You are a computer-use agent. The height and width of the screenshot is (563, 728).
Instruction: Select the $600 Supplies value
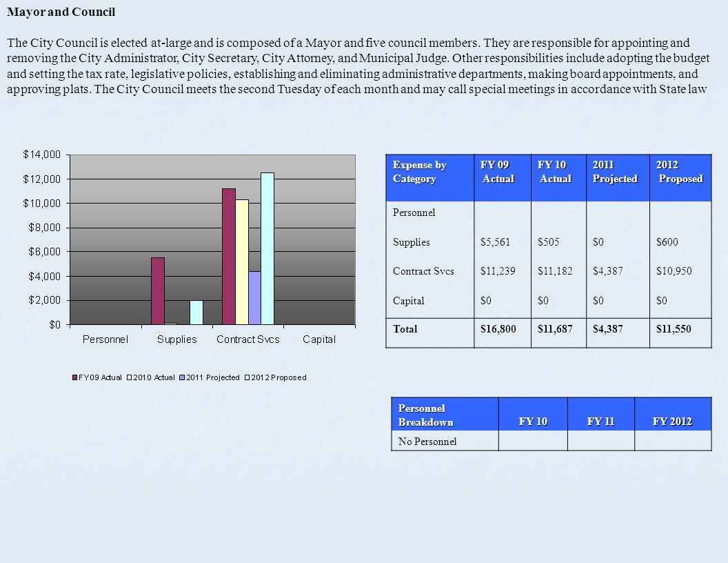point(667,242)
